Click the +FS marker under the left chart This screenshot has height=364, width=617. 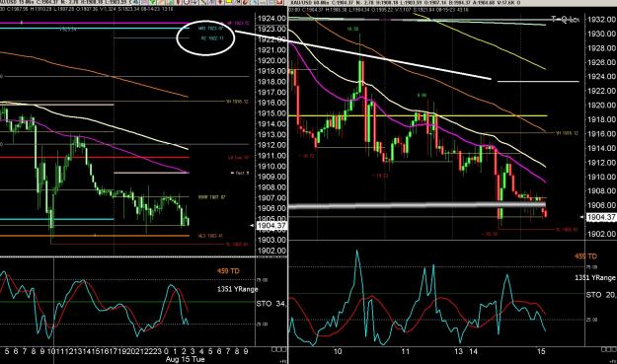coord(282,361)
